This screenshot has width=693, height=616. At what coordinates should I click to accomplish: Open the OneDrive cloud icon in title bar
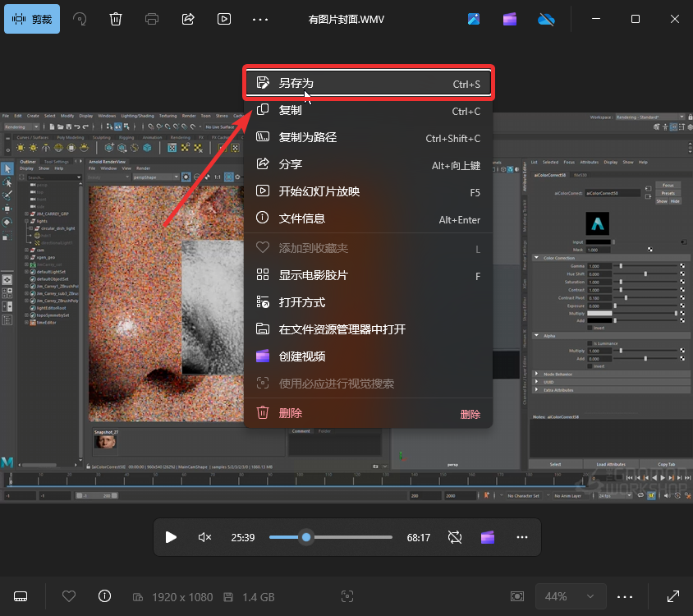tap(546, 19)
